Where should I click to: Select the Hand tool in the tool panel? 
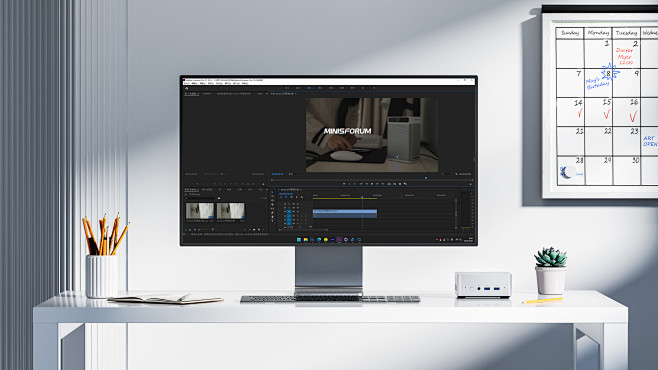pyautogui.click(x=272, y=217)
